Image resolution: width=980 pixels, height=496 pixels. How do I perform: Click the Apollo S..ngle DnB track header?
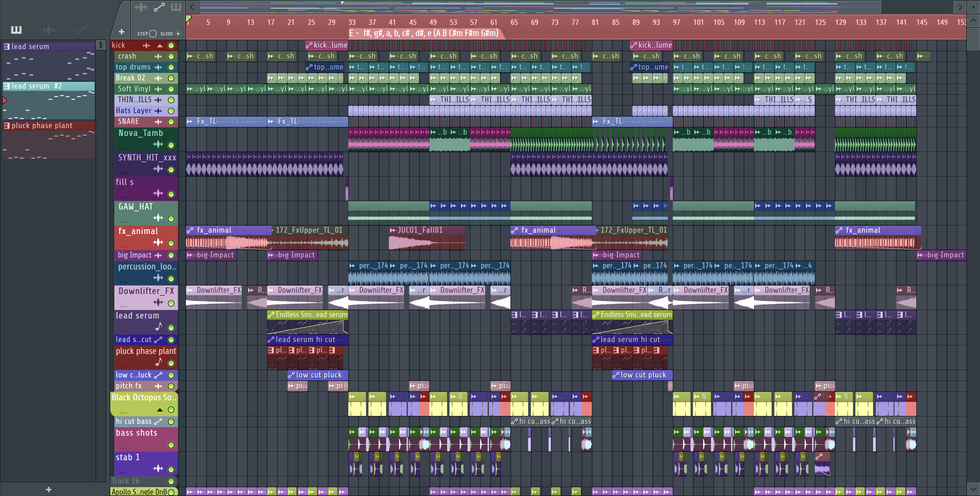coord(144,492)
